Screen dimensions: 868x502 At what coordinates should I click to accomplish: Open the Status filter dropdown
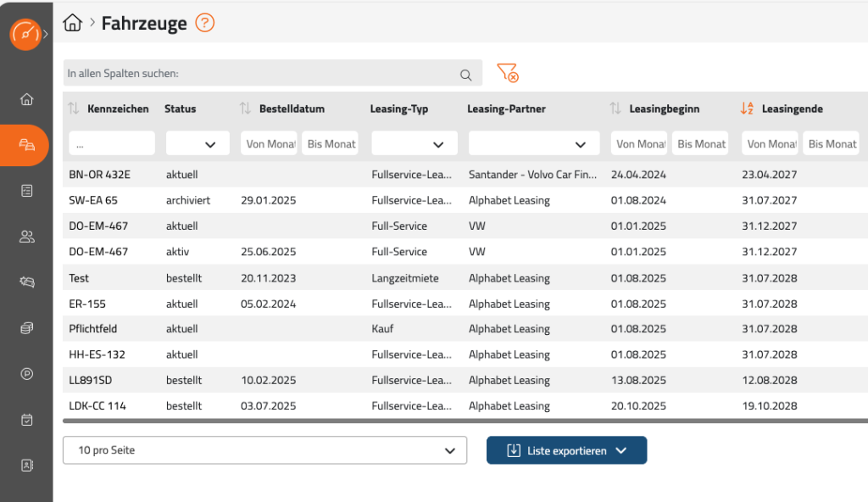point(198,143)
